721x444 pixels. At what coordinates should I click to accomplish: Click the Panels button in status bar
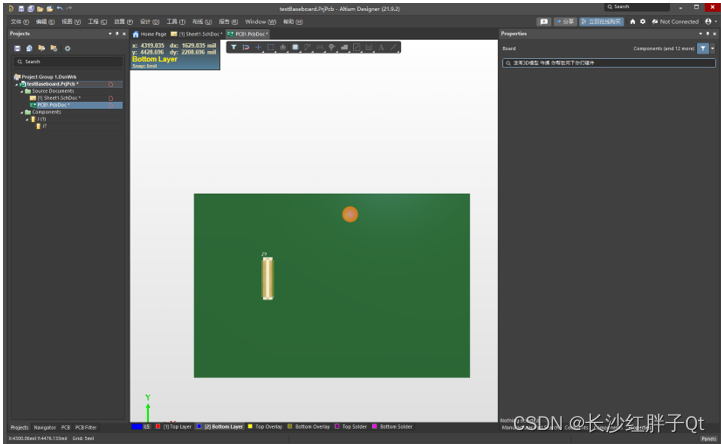pos(707,438)
